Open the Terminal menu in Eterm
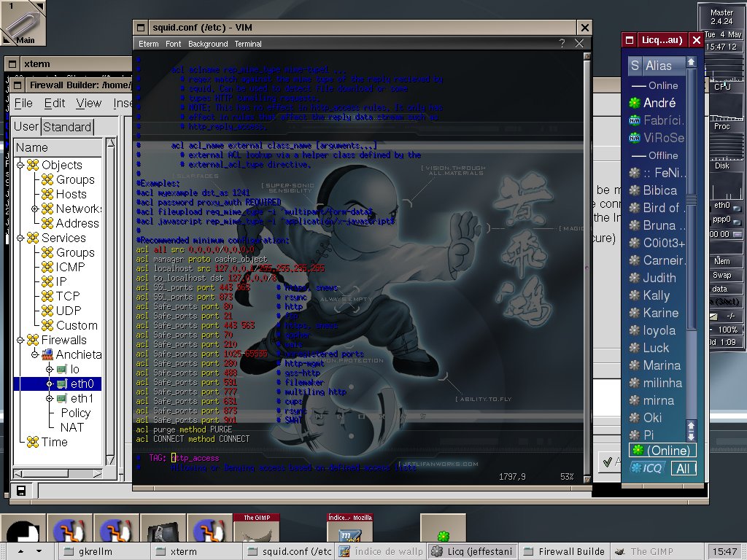The width and height of the screenshot is (747, 560). click(248, 44)
